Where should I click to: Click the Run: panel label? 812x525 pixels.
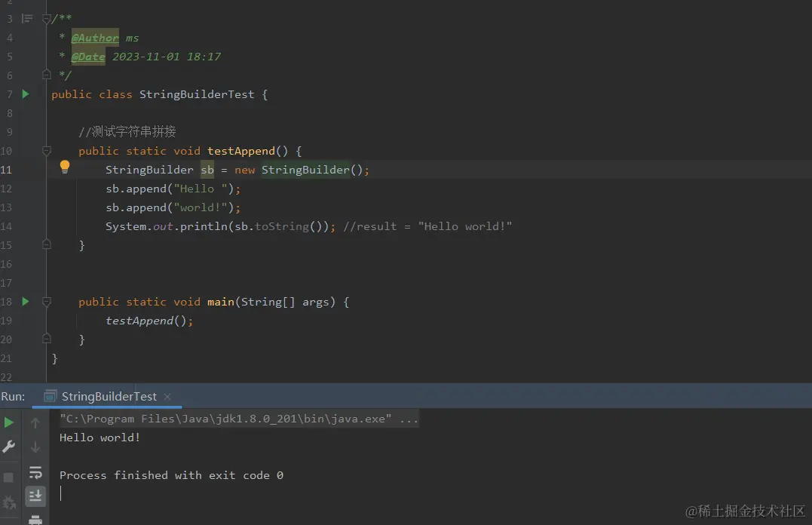(13, 397)
